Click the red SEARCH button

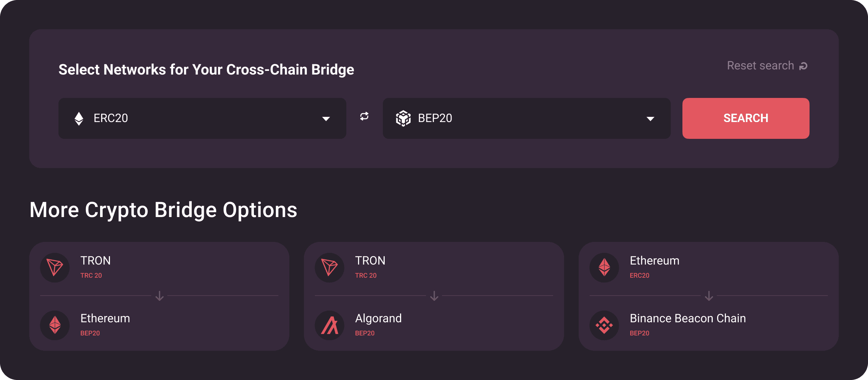(x=746, y=118)
